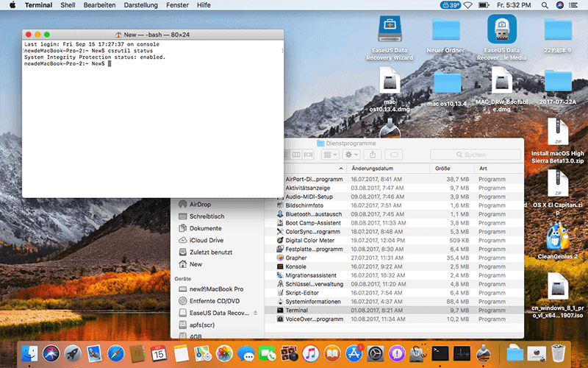588x368 pixels.
Task: Open the Arrange items dropdown in Finder
Action: coord(330,155)
